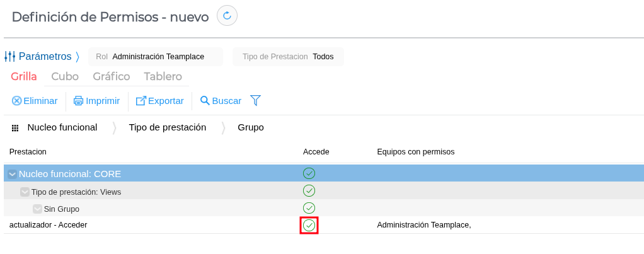
Task: Click the Grupo grouping breadcrumb
Action: 250,127
